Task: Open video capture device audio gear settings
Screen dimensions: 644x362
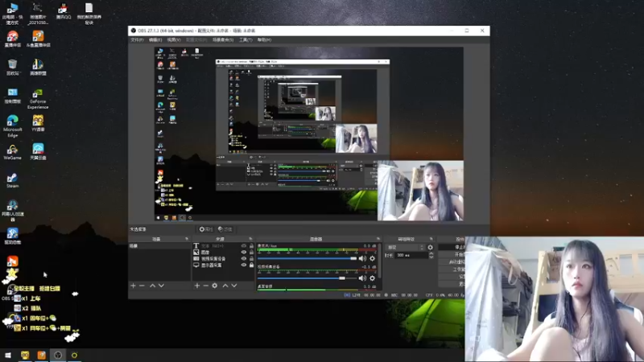Action: (x=372, y=278)
